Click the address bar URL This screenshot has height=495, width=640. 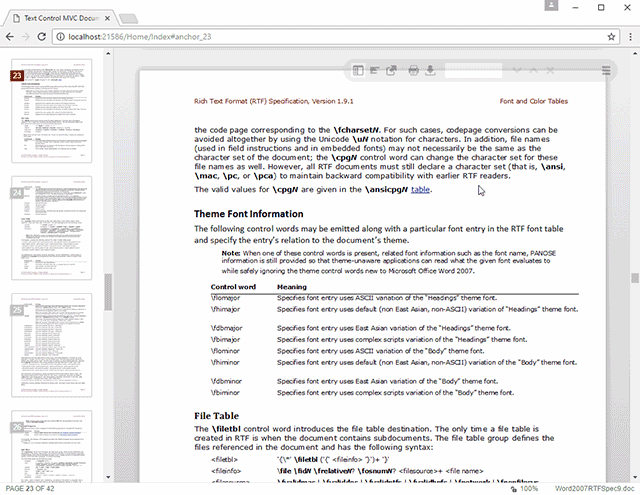[140, 37]
